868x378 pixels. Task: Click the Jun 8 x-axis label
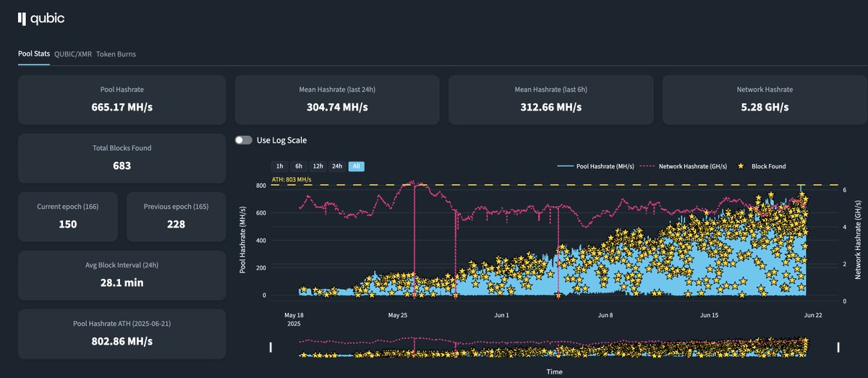point(605,315)
